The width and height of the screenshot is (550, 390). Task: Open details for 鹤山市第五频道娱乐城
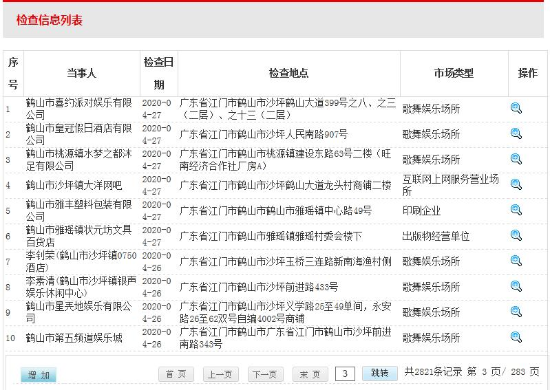(516, 337)
